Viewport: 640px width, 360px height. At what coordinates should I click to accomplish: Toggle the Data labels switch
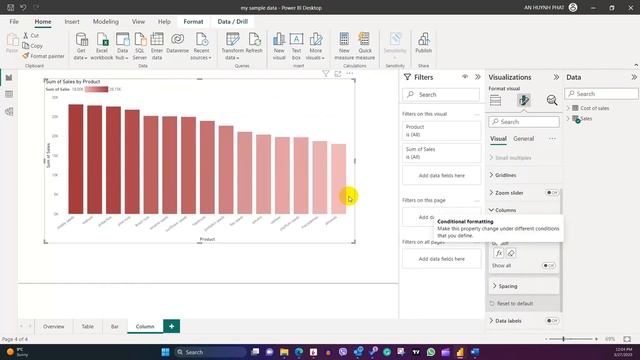click(552, 321)
